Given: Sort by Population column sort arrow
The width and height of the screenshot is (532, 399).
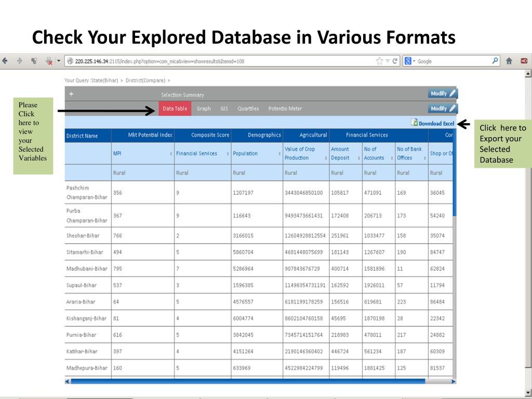Looking at the screenshot, I should (x=280, y=154).
